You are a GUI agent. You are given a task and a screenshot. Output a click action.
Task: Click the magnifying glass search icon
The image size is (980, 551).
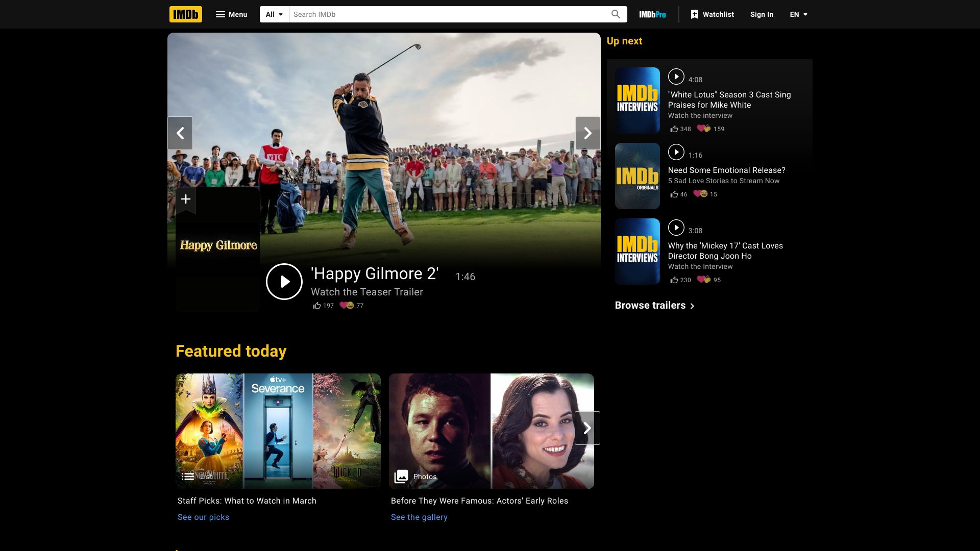[616, 14]
